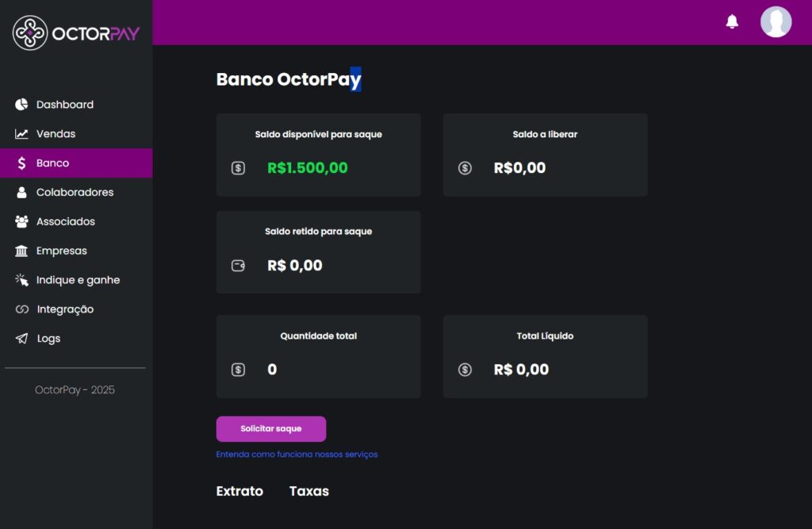This screenshot has height=529, width=812.
Task: Click the Banco OctorPay page heading
Action: click(x=289, y=79)
